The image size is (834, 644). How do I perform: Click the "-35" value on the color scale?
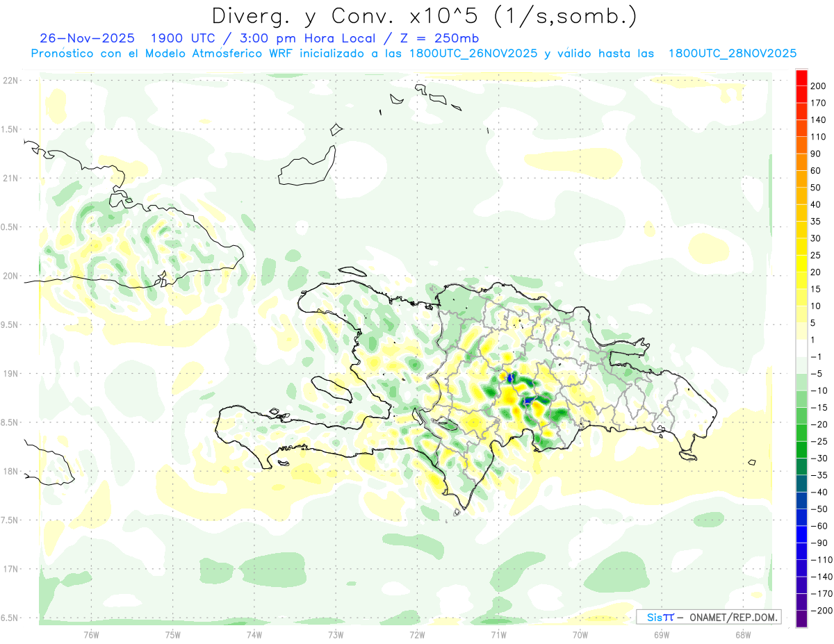821,475
